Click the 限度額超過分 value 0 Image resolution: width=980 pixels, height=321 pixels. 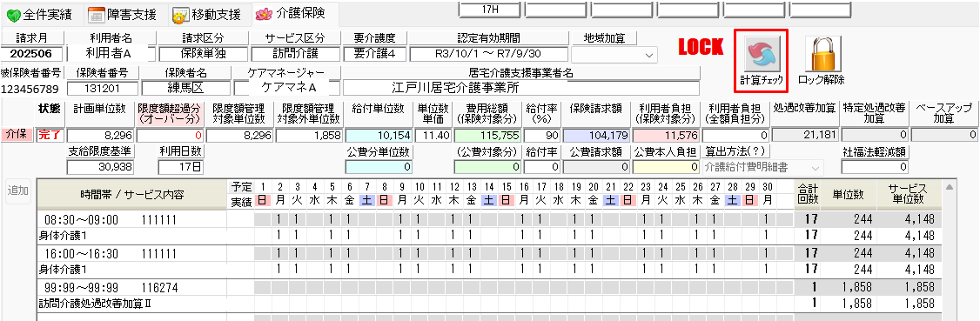(x=171, y=135)
